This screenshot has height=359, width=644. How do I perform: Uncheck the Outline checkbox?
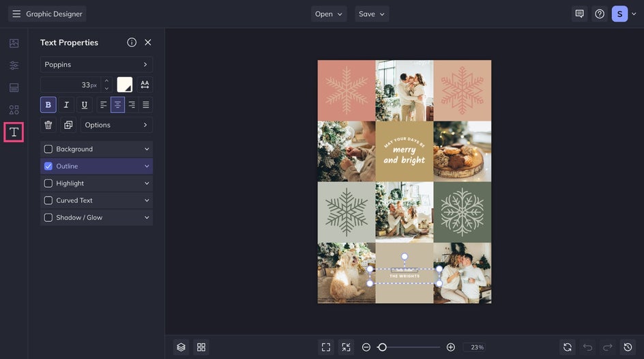pyautogui.click(x=48, y=167)
